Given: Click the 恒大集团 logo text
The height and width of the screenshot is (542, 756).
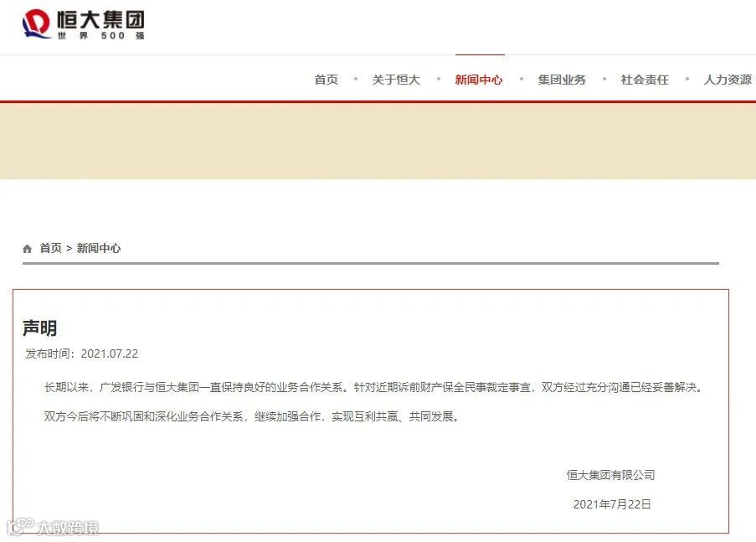Looking at the screenshot, I should [100, 20].
